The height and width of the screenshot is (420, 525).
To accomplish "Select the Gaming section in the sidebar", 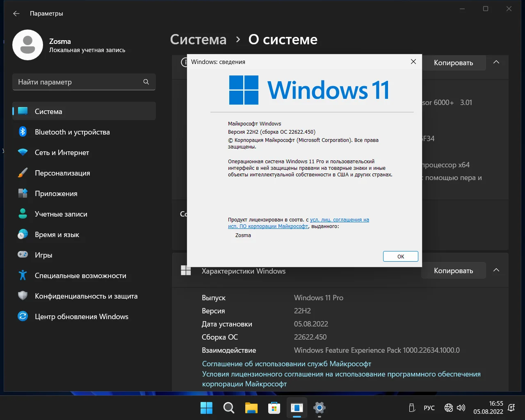I will [x=43, y=255].
